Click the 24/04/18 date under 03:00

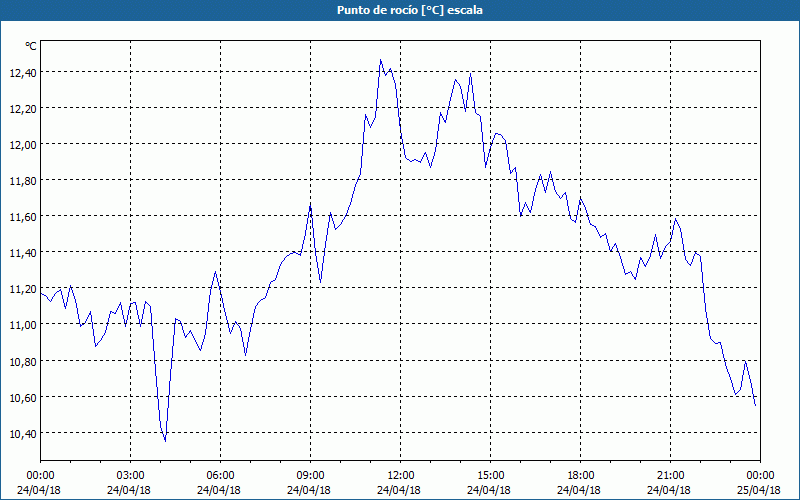(x=129, y=490)
